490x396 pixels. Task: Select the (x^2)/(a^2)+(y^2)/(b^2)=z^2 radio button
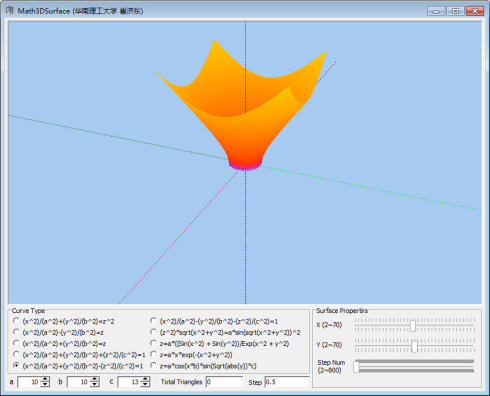(16, 321)
